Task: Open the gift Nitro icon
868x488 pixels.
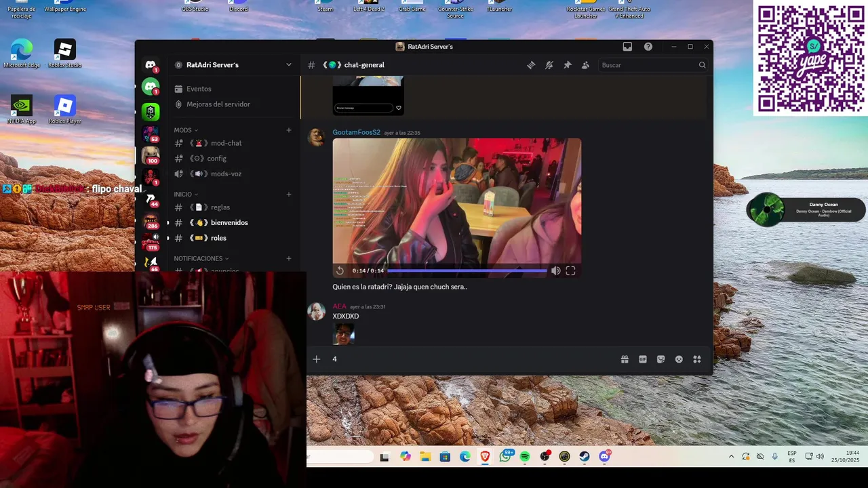Action: (x=625, y=359)
